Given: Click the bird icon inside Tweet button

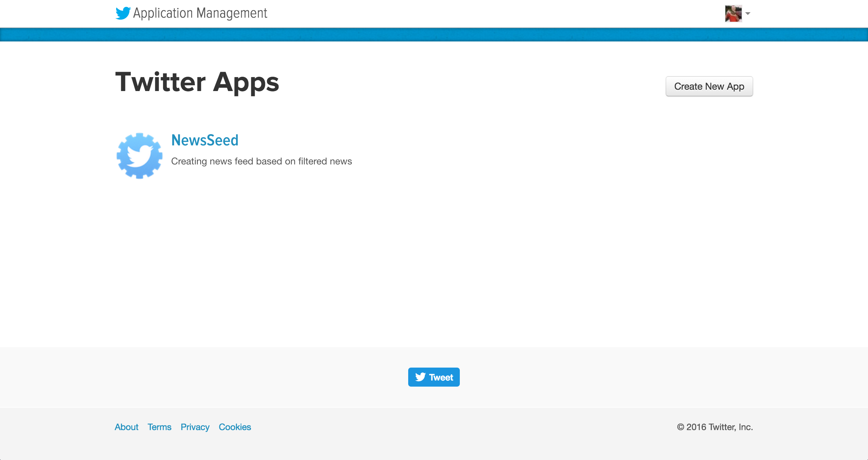Looking at the screenshot, I should [420, 377].
